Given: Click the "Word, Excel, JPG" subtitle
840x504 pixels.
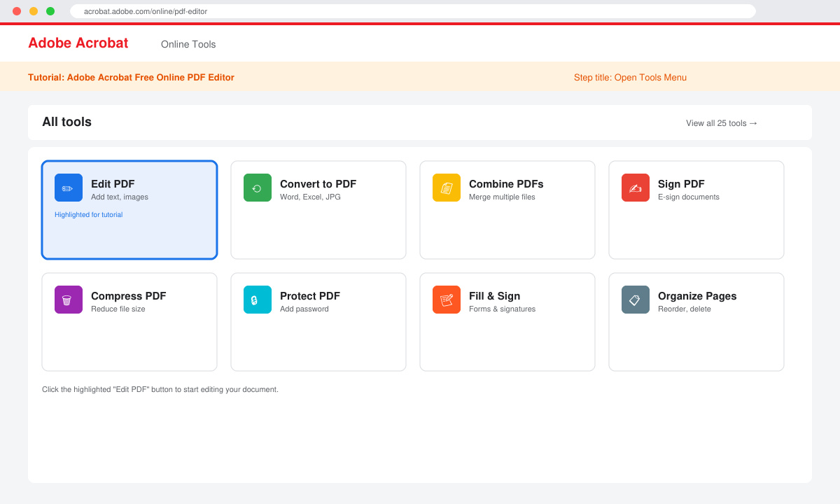Looking at the screenshot, I should click(x=310, y=197).
